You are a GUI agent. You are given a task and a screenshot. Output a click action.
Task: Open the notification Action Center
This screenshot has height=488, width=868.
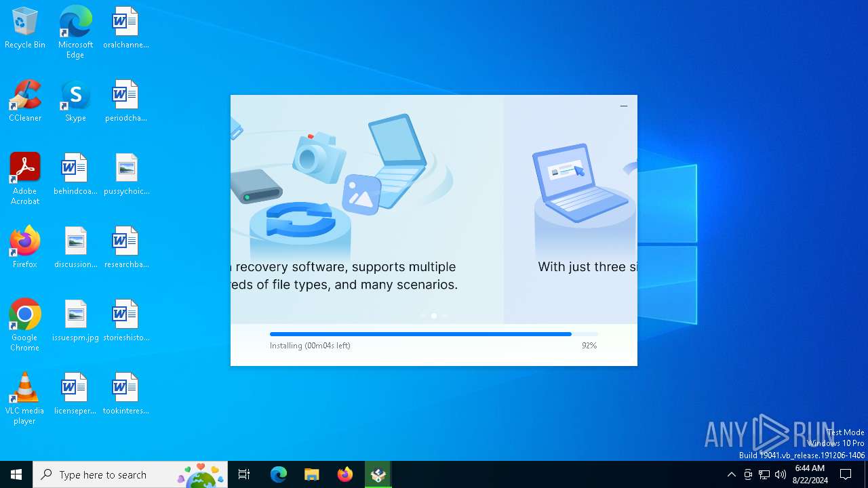click(x=846, y=474)
